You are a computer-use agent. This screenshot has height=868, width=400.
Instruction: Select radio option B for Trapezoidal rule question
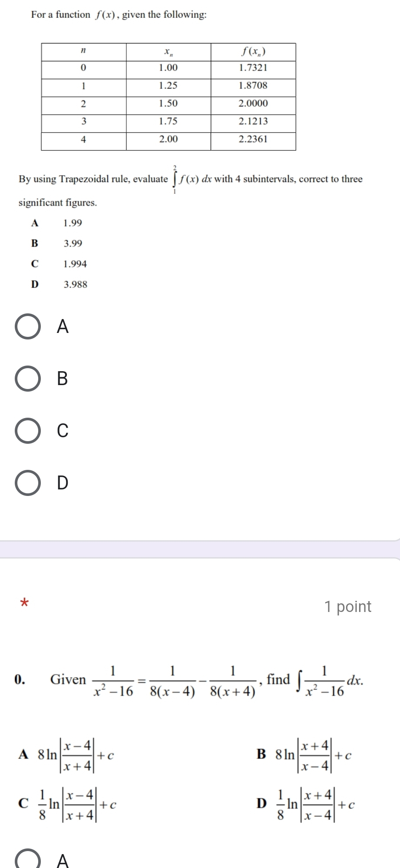click(x=28, y=379)
